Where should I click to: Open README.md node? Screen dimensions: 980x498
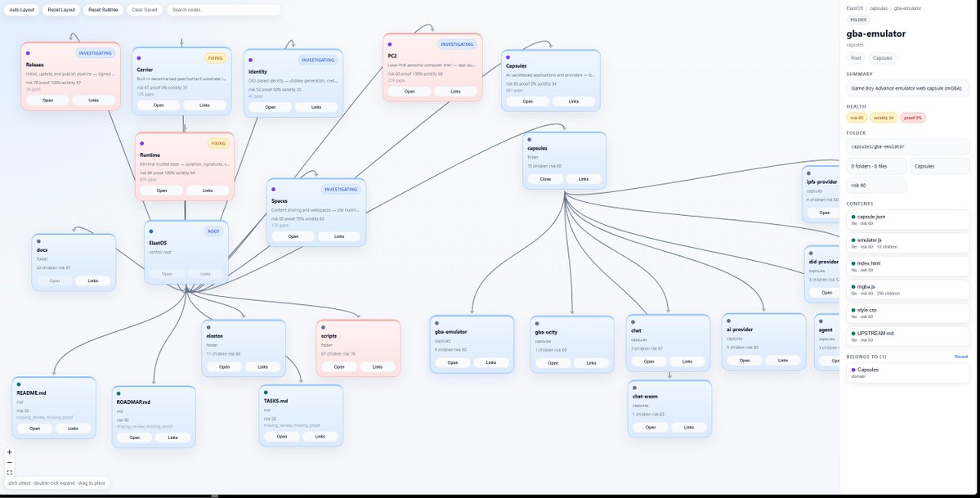(34, 428)
